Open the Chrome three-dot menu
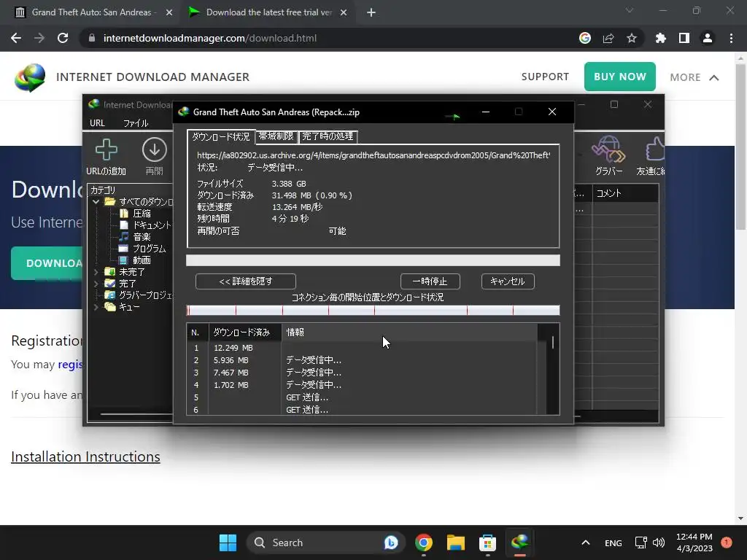Image resolution: width=747 pixels, height=560 pixels. tap(731, 38)
